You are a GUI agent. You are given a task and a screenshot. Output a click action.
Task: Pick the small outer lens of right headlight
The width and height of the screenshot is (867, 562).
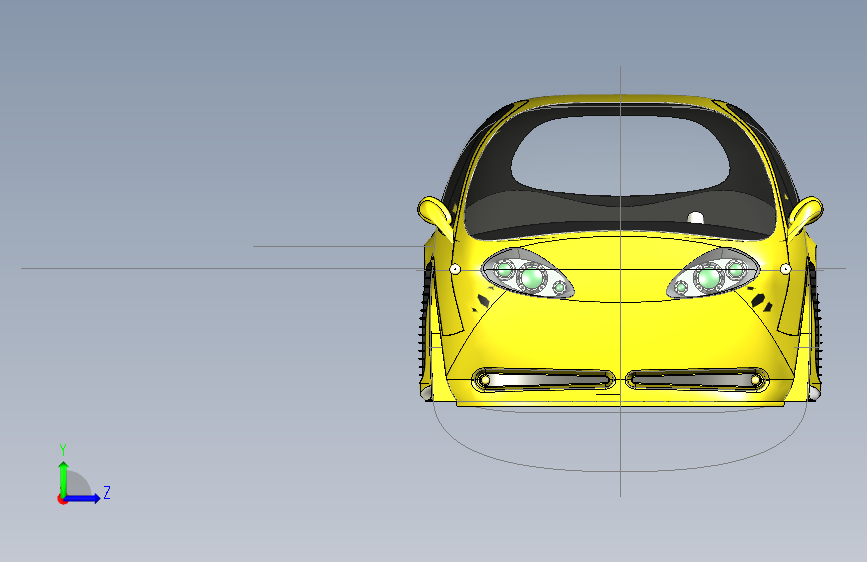click(x=736, y=269)
